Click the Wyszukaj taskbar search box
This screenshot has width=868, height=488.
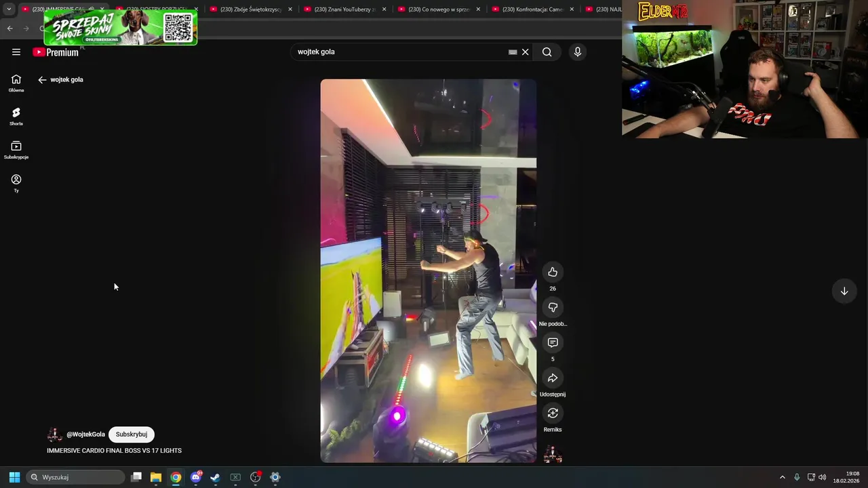(x=76, y=477)
